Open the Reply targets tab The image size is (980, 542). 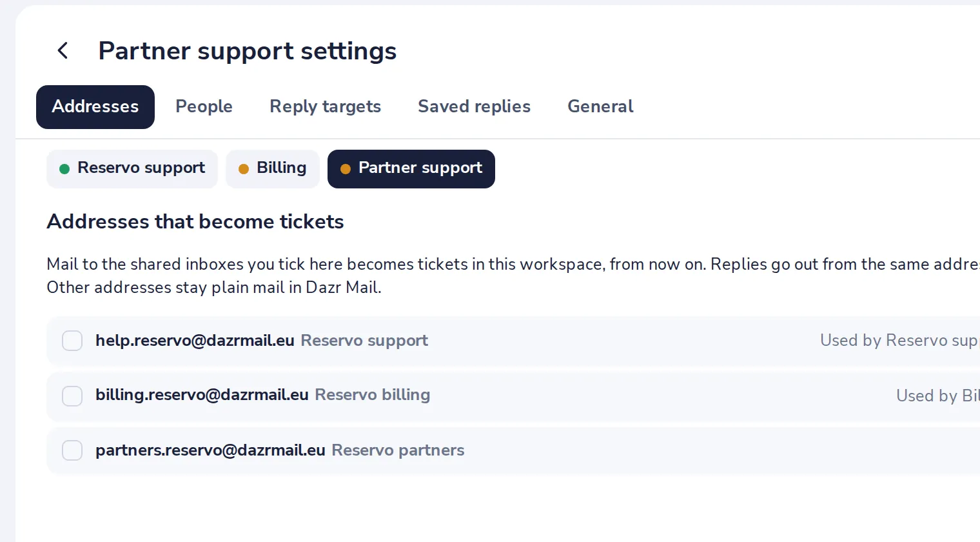click(325, 107)
